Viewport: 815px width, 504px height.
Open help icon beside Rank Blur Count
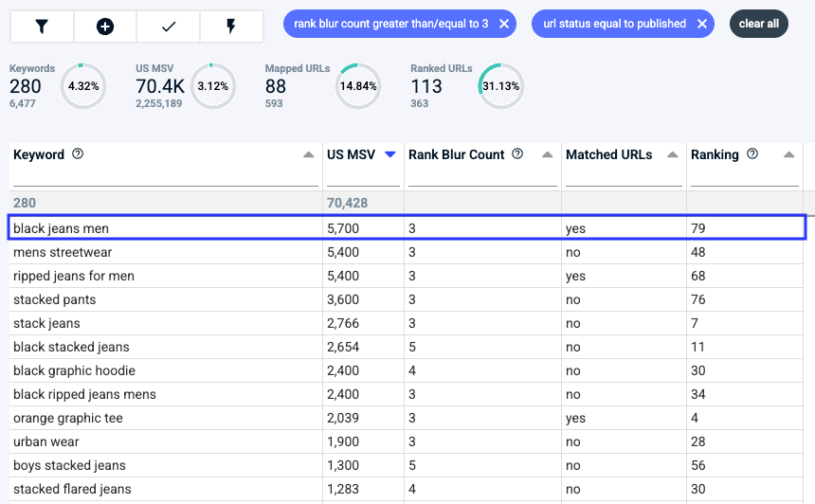(517, 154)
